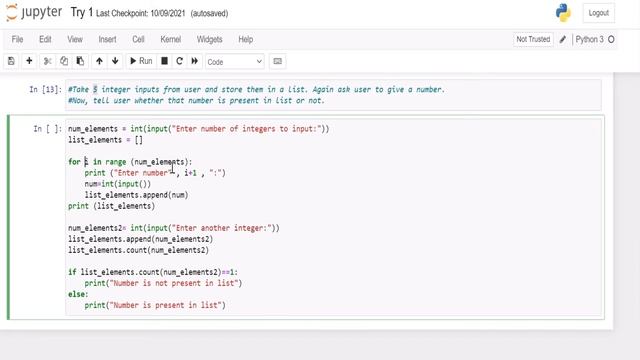Open the cell type Code dropdown
This screenshot has width=640, height=360.
(235, 62)
